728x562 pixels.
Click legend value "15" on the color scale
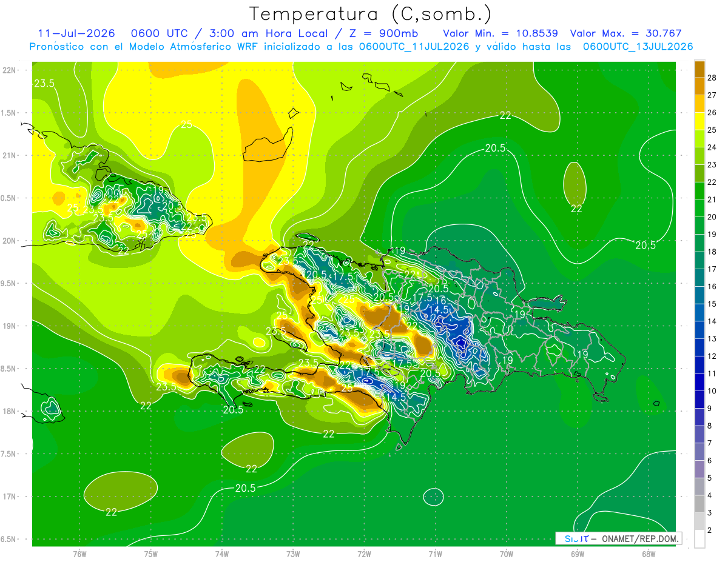pos(713,304)
